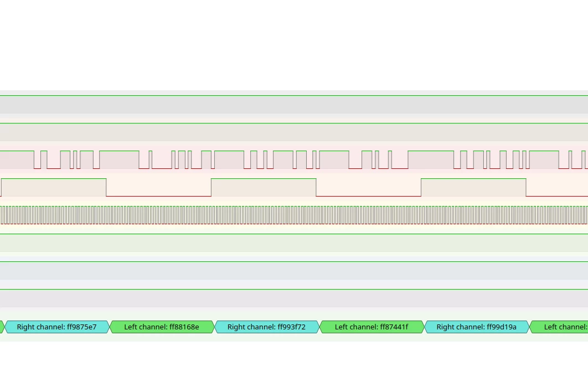This screenshot has width=588, height=387.
Task: Click the small green annotation fragment at left edge
Action: click(x=2, y=327)
